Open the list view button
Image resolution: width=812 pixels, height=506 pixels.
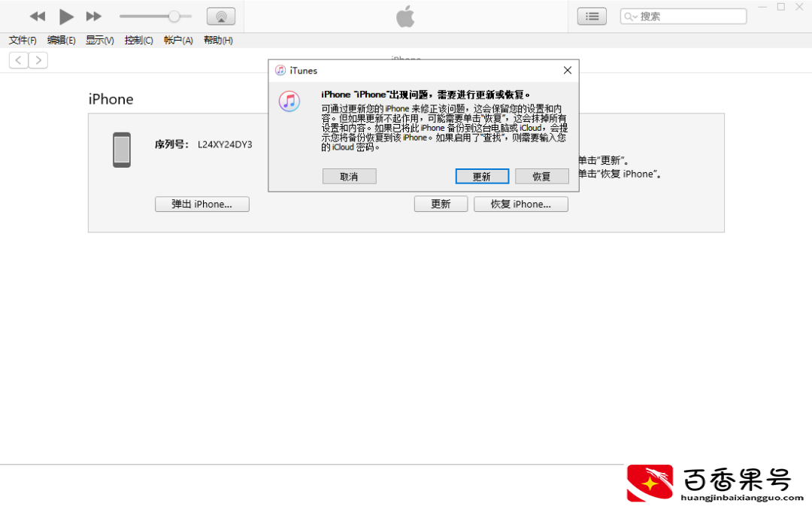click(x=592, y=17)
